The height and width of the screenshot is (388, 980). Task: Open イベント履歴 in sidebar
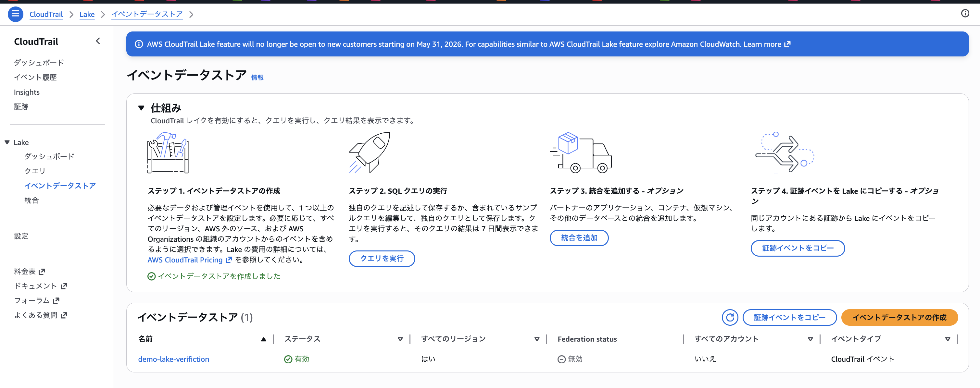[35, 78]
